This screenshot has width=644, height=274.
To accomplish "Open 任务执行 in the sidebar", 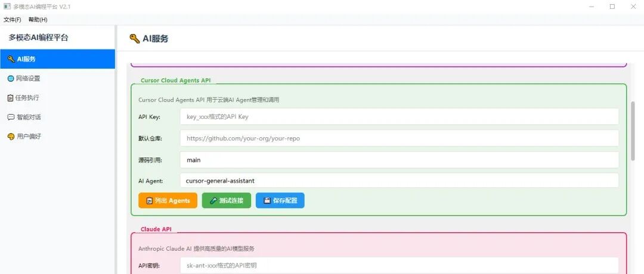I will point(57,97).
